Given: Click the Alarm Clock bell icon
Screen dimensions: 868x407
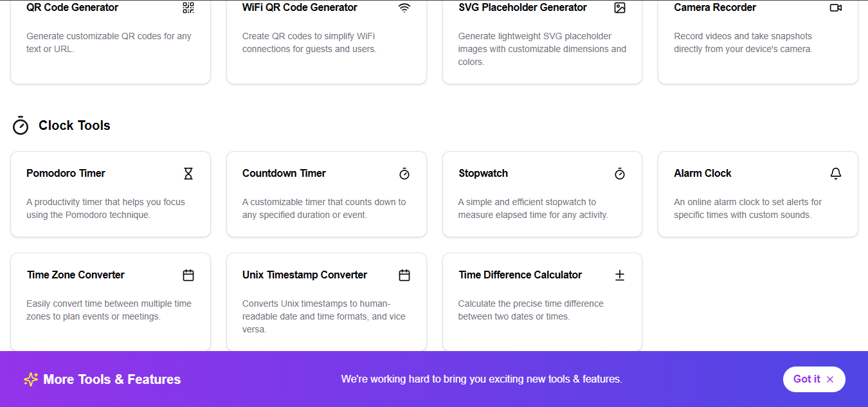Looking at the screenshot, I should point(835,174).
